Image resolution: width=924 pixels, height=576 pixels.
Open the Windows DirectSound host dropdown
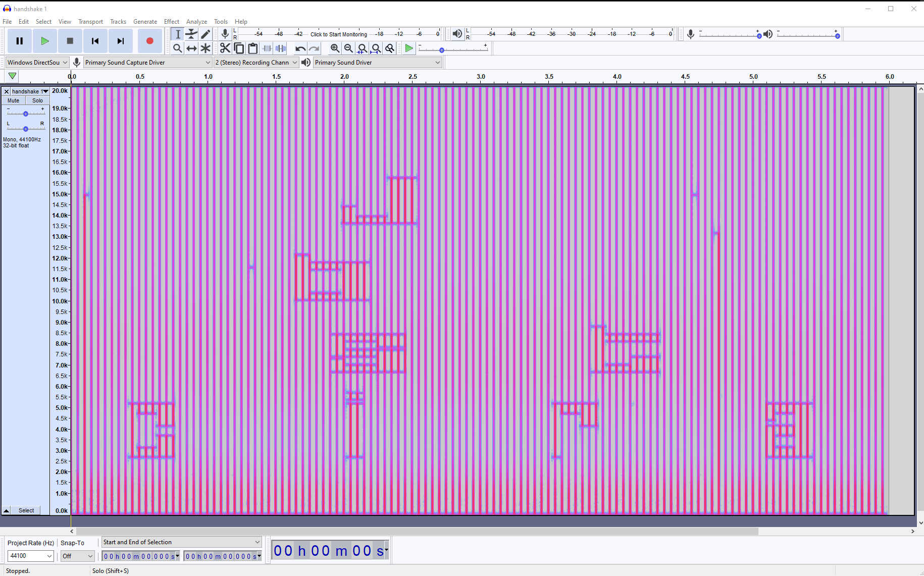click(37, 63)
